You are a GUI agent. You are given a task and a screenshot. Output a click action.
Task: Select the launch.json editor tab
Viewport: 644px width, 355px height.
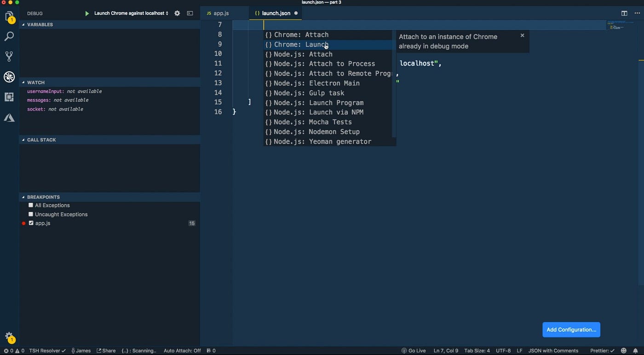[276, 13]
